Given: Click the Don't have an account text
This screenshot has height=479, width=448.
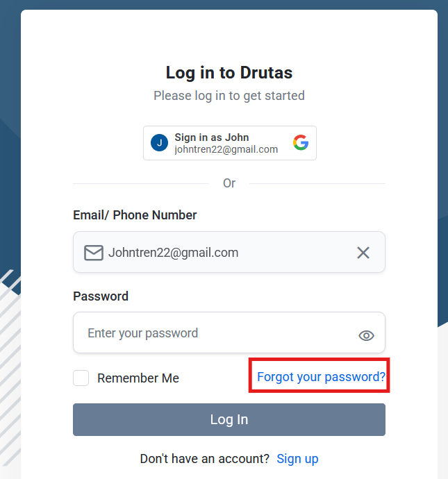Looking at the screenshot, I should pyautogui.click(x=205, y=459).
